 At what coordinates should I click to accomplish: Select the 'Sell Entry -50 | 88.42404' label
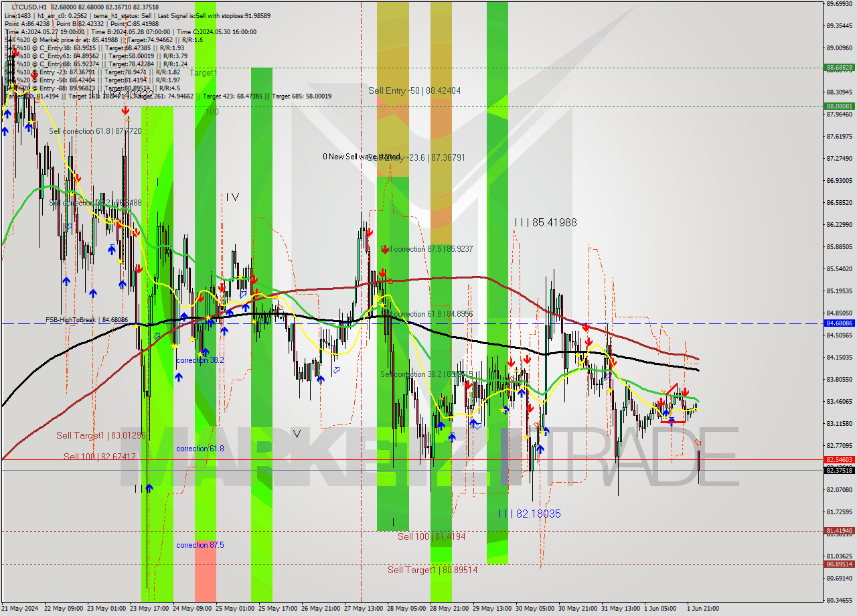coord(414,90)
